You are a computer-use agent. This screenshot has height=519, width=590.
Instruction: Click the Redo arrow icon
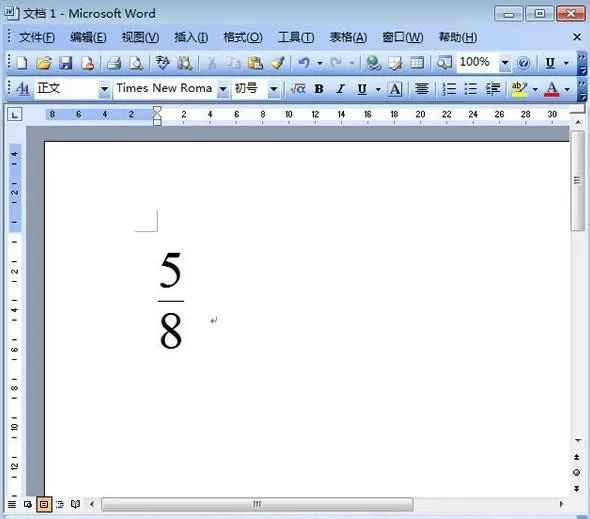pos(336,63)
